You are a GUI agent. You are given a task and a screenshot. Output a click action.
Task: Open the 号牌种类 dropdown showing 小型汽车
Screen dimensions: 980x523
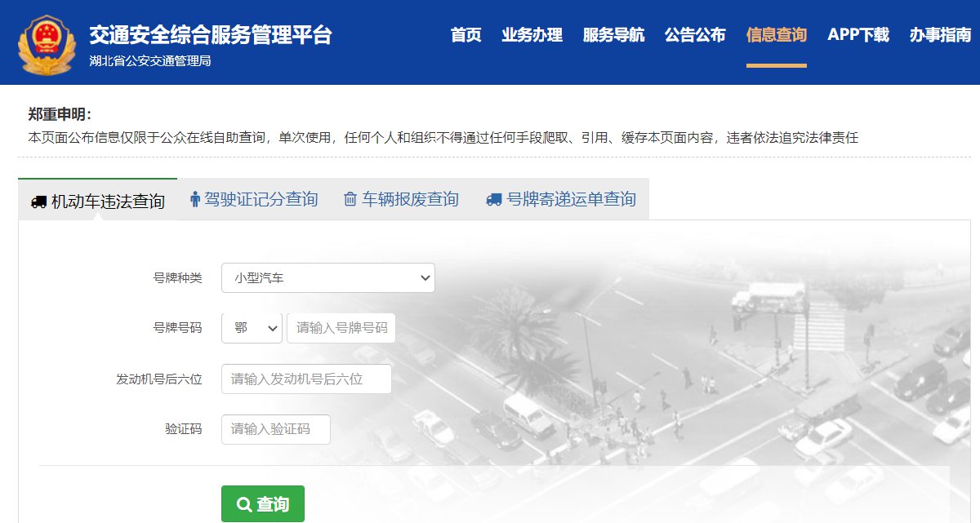(328, 277)
